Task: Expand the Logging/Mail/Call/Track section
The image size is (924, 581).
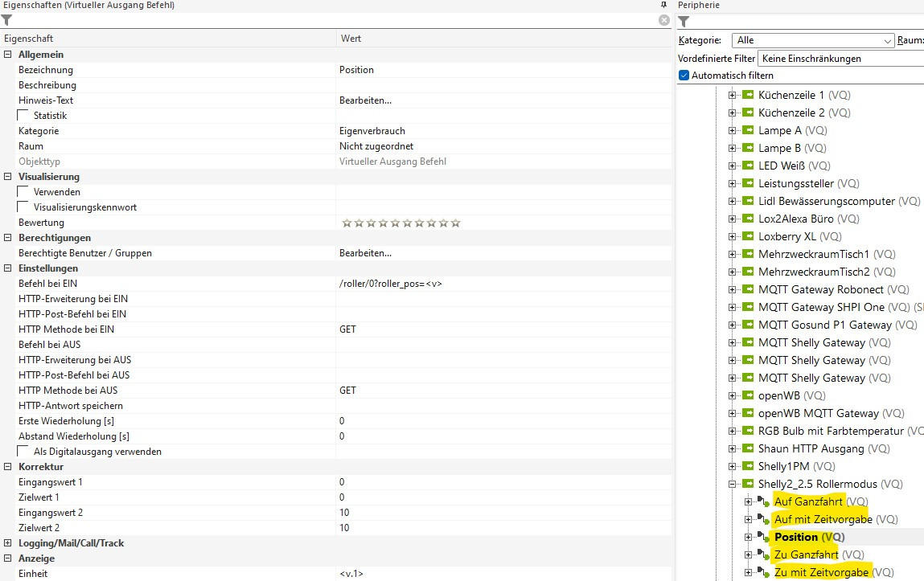Action: coord(8,543)
